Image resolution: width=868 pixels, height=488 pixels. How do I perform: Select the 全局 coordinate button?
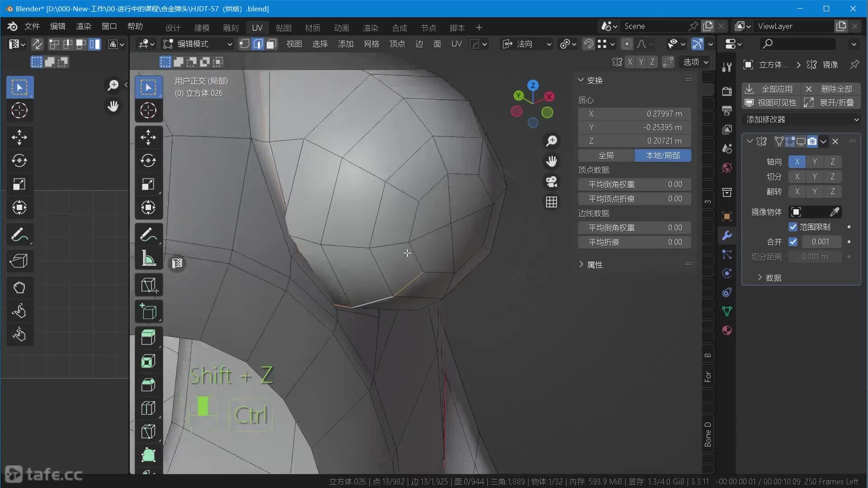point(606,155)
